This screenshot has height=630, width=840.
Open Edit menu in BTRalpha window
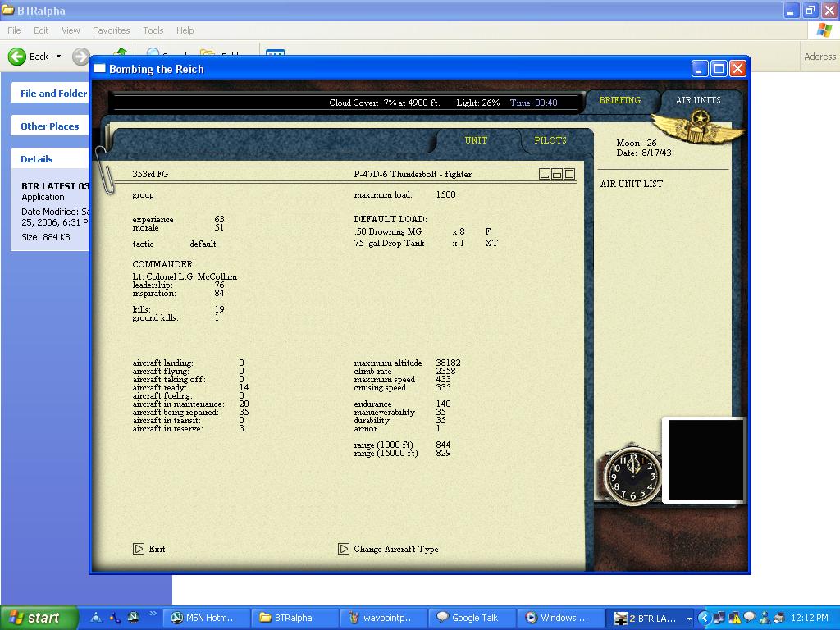[x=41, y=30]
